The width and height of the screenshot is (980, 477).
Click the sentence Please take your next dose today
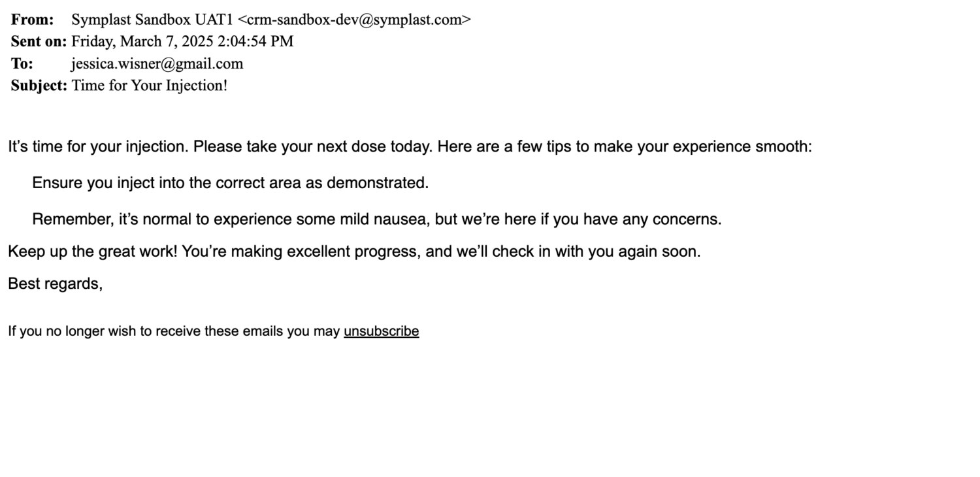(313, 146)
